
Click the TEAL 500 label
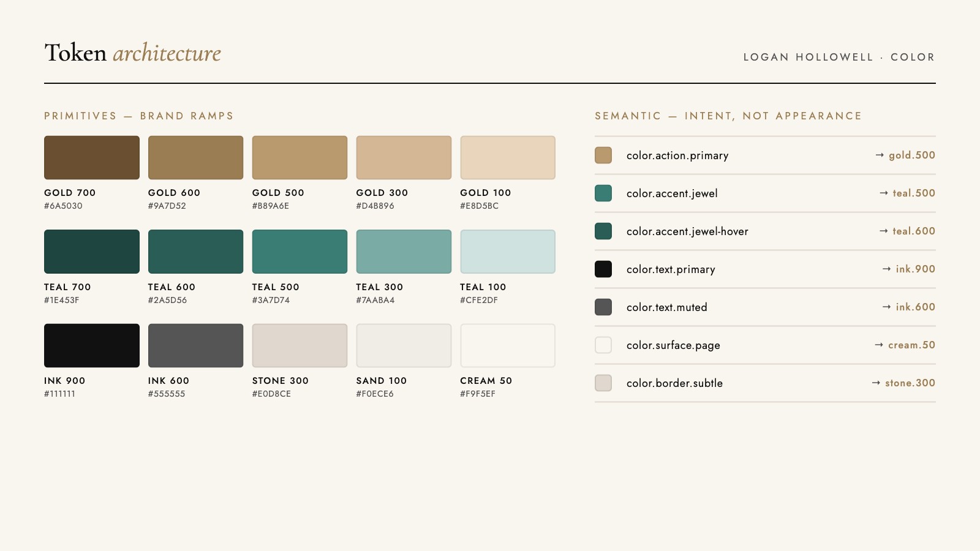click(276, 287)
